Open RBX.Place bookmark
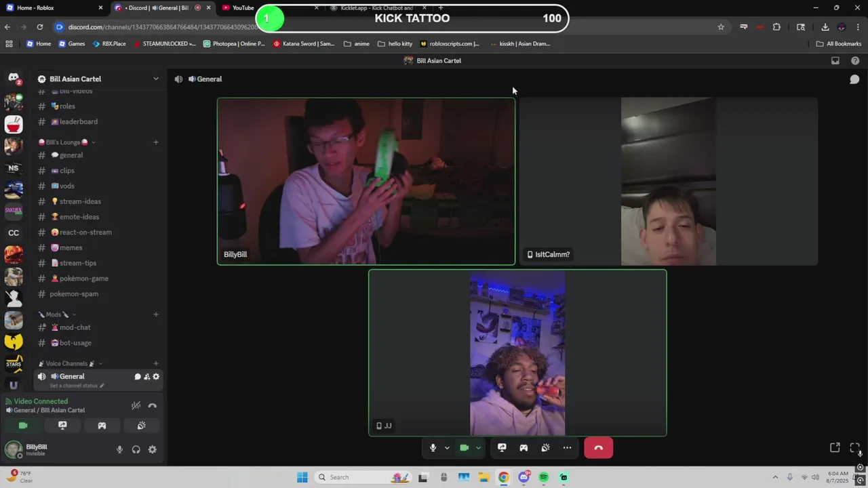This screenshot has height=488, width=868. tap(108, 43)
